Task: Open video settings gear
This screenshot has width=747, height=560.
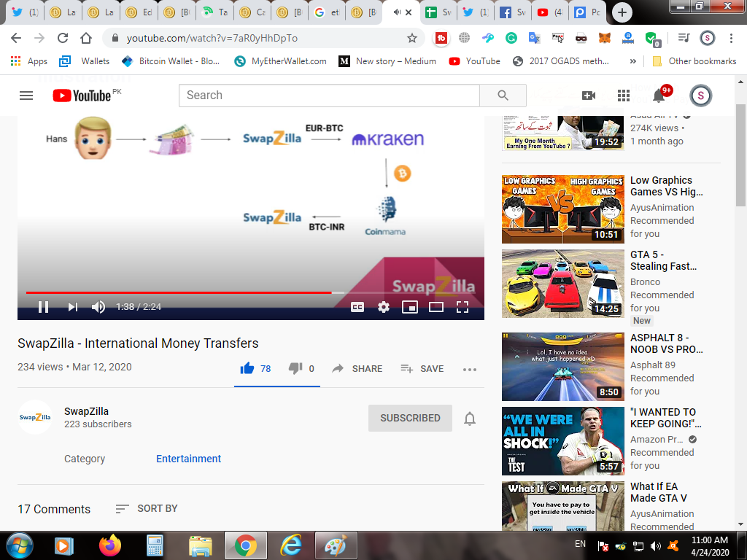Action: pos(384,307)
